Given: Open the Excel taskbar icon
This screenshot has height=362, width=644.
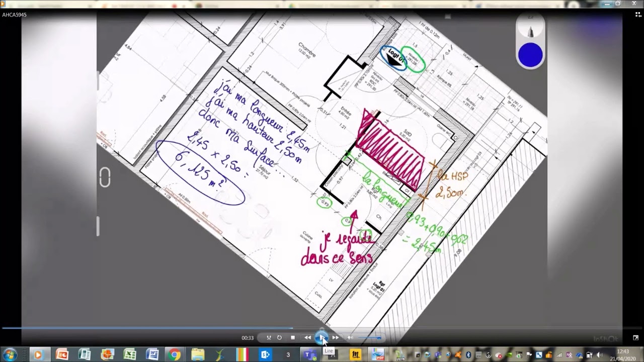Looking at the screenshot, I should 129,354.
